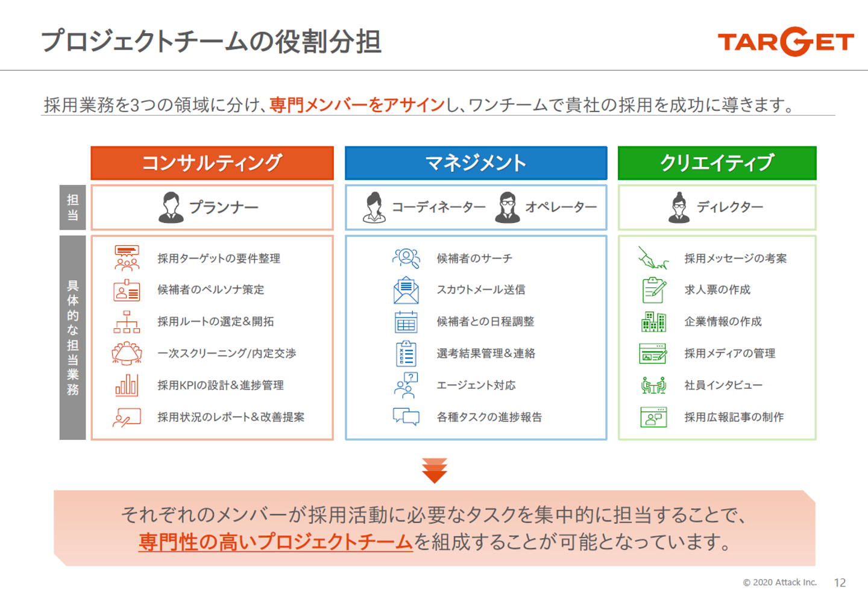This screenshot has width=868, height=593.
Task: Click the planner person icon
Action: tap(171, 207)
